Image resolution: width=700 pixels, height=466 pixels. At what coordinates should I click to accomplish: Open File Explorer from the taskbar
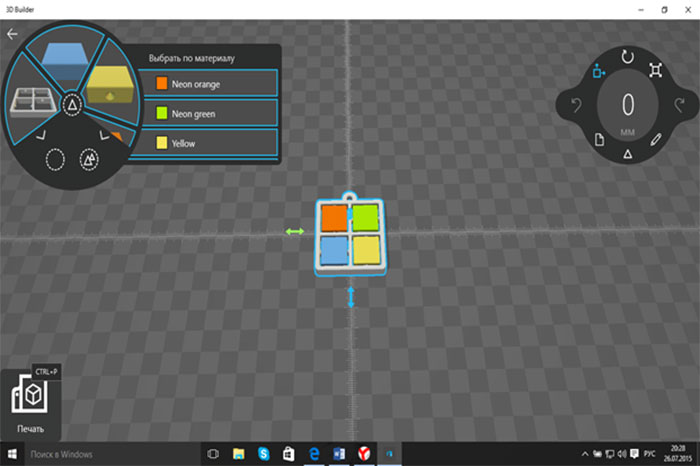click(x=238, y=454)
